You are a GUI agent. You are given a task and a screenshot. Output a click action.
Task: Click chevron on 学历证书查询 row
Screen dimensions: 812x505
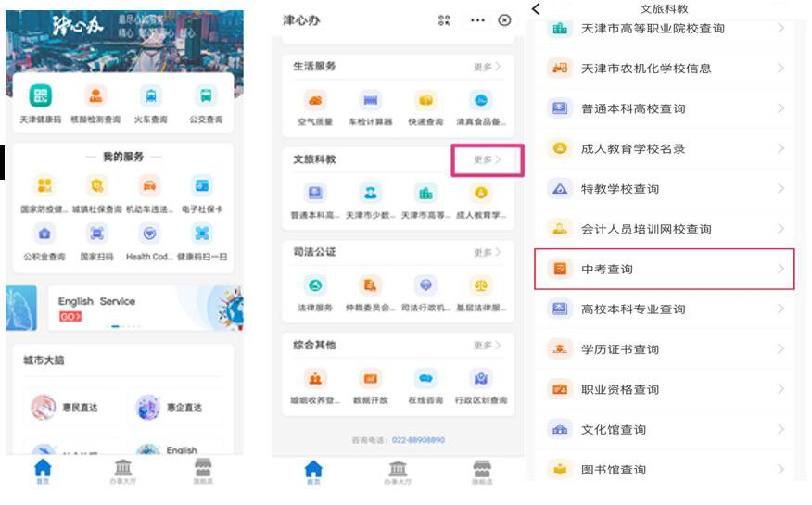pos(780,348)
